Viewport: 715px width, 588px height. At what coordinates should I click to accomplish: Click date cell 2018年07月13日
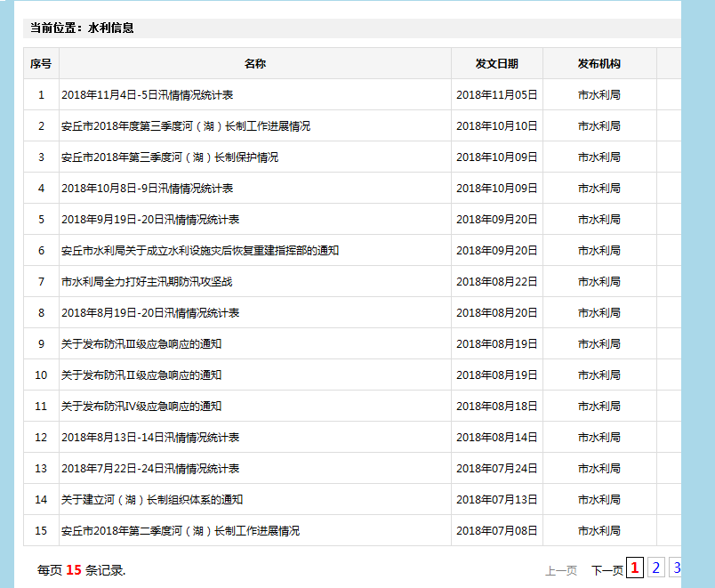point(496,500)
